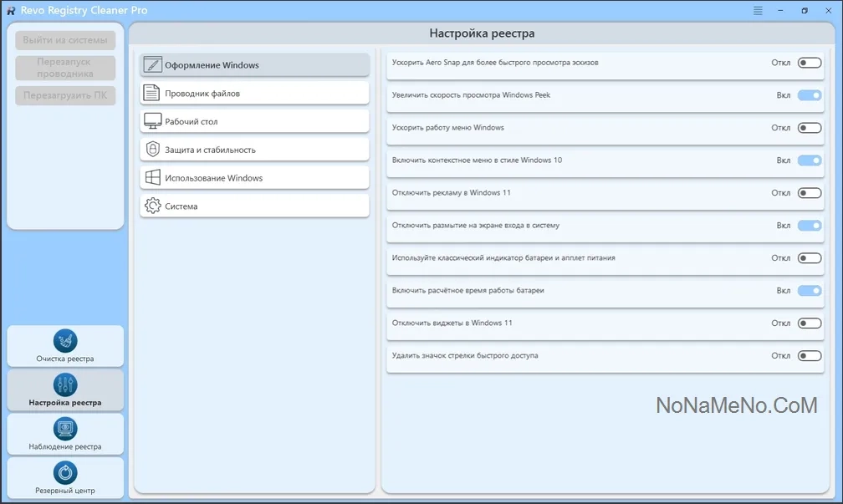Select the Оформление Windows category
The width and height of the screenshot is (843, 504).
(254, 65)
